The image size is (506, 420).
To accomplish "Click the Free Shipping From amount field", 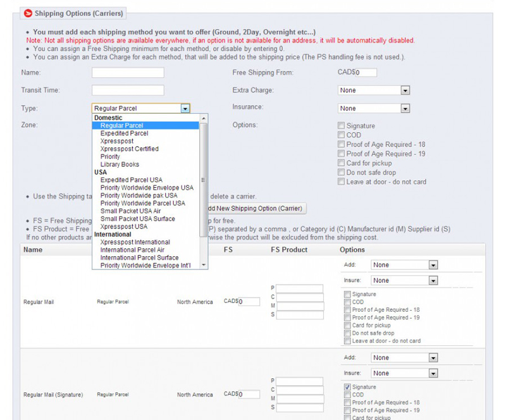I will point(366,73).
